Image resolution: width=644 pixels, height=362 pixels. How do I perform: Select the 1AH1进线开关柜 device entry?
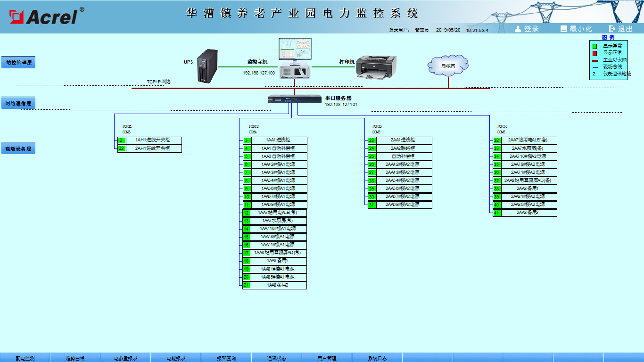[152, 140]
